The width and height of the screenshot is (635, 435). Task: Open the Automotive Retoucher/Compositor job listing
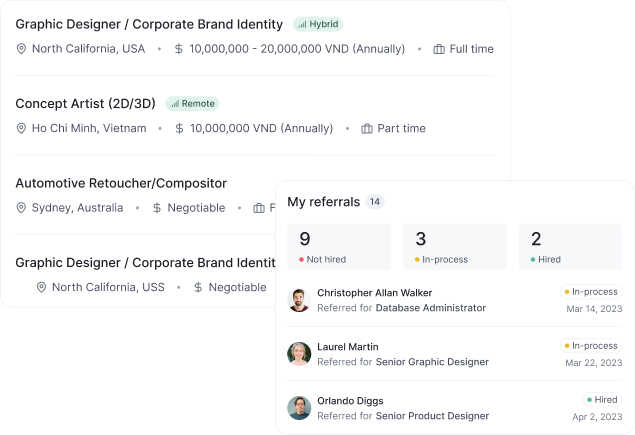[121, 183]
